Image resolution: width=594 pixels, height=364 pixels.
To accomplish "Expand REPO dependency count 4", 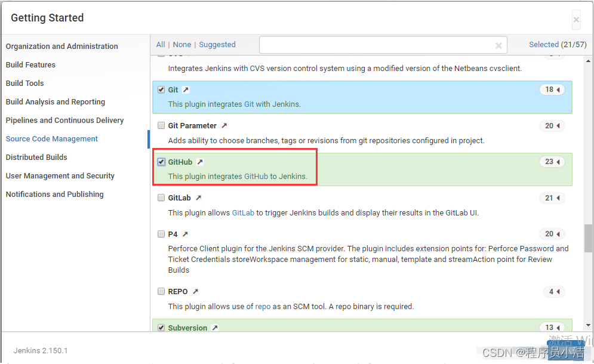I will 554,292.
